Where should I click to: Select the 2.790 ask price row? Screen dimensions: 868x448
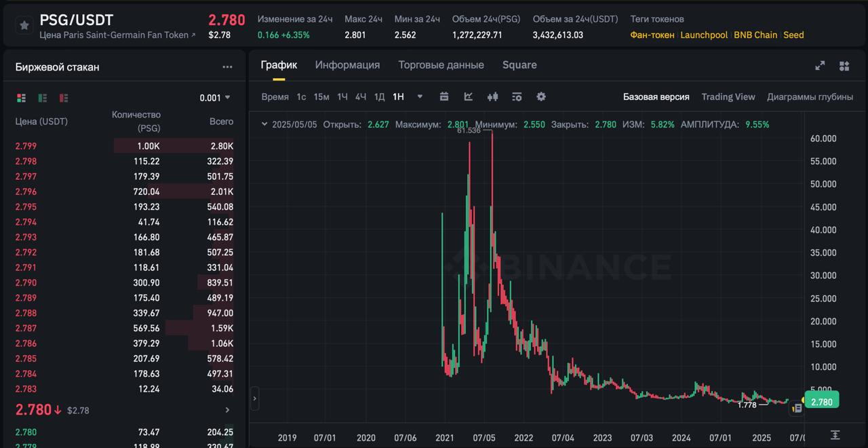124,282
